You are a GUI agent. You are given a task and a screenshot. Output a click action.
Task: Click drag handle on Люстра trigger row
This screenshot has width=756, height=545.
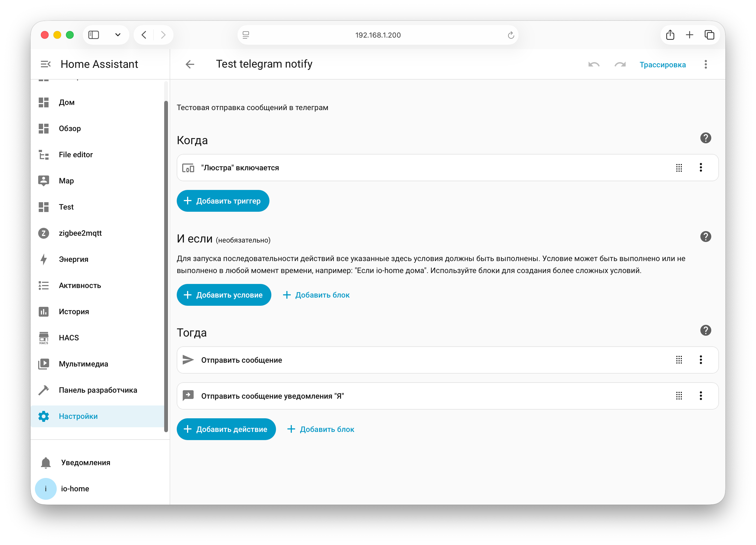click(x=679, y=168)
